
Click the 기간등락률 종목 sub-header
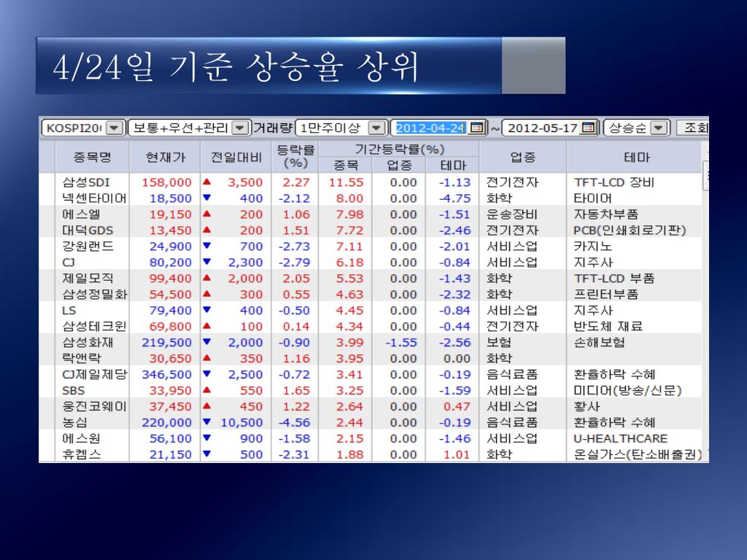pos(345,165)
